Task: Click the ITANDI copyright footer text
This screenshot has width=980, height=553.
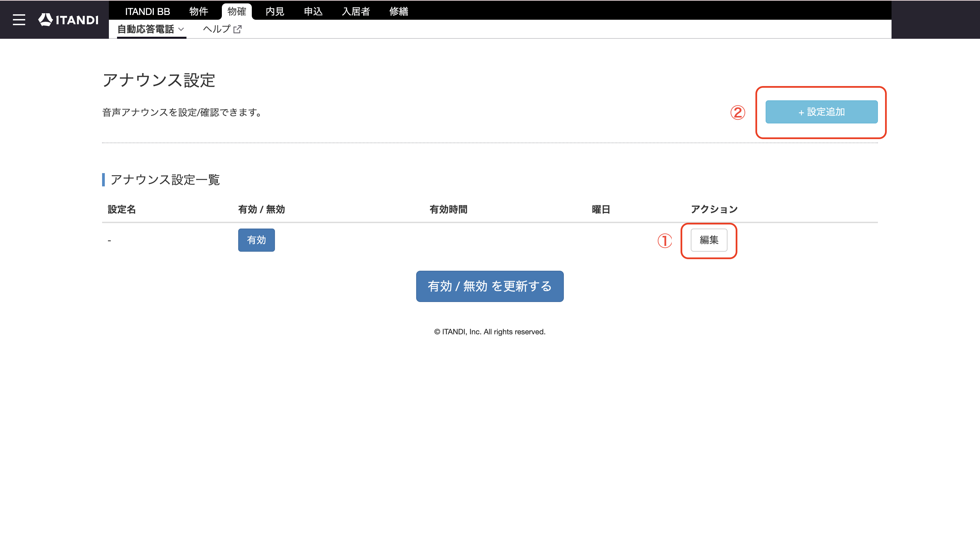Action: coord(490,332)
